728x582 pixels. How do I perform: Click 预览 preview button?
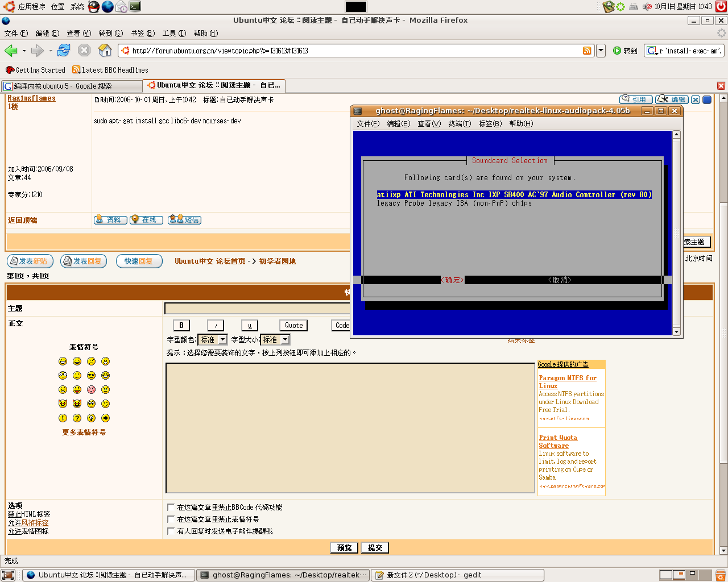pyautogui.click(x=344, y=548)
